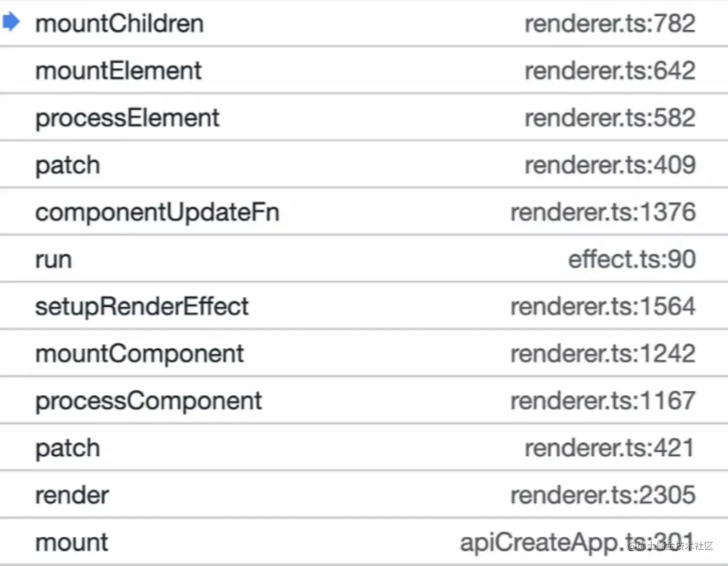Select the processComponent stack frame
This screenshot has height=566, width=728.
tap(148, 401)
